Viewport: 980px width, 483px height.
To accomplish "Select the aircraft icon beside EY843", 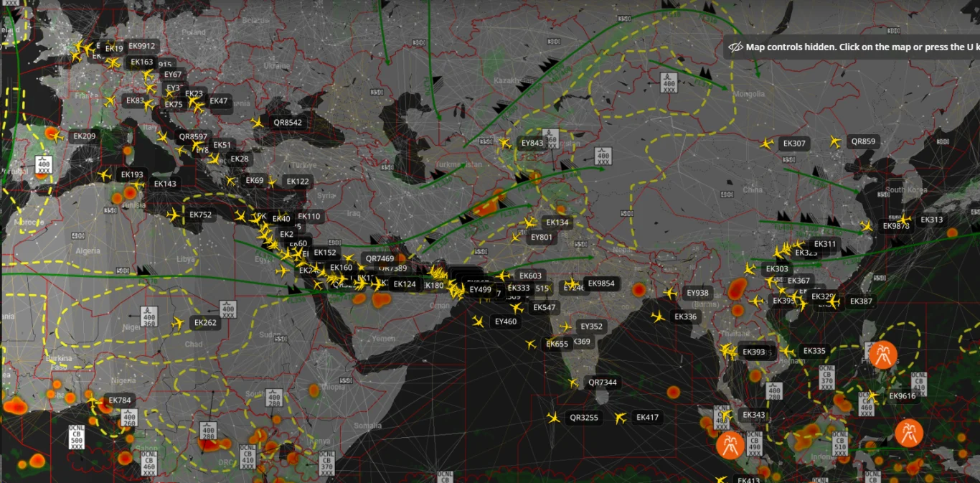I will click(505, 143).
